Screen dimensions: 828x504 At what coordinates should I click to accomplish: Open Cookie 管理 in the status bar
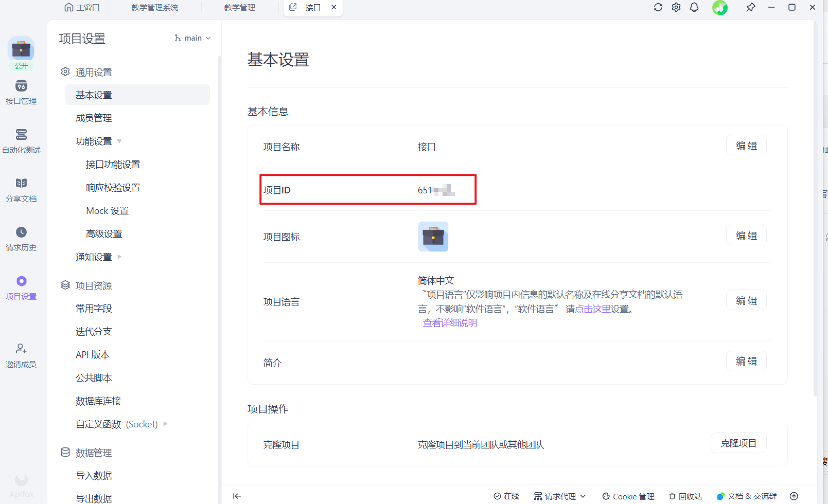tap(628, 496)
